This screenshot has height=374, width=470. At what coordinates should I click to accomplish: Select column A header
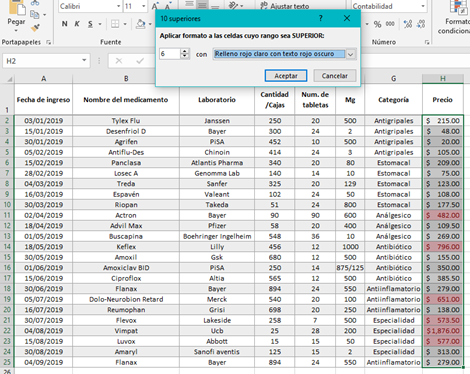pos(43,79)
